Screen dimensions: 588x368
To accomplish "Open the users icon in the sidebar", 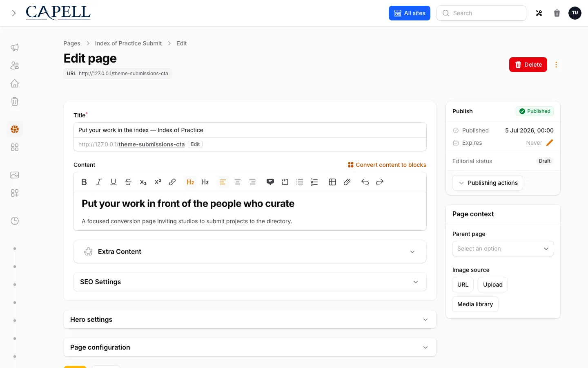I will (15, 65).
